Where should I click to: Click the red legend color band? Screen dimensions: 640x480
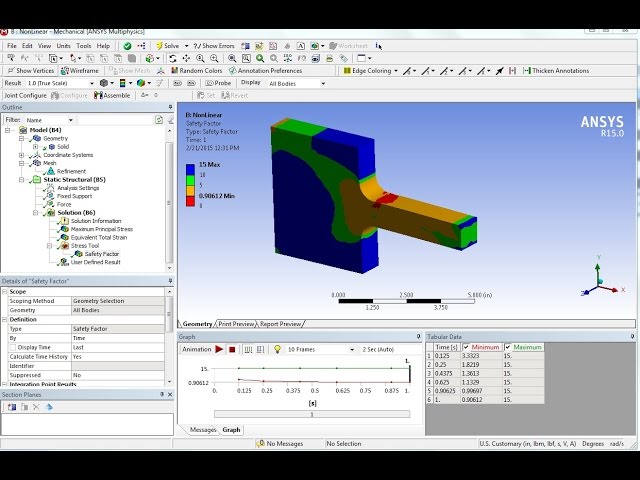[x=190, y=201]
